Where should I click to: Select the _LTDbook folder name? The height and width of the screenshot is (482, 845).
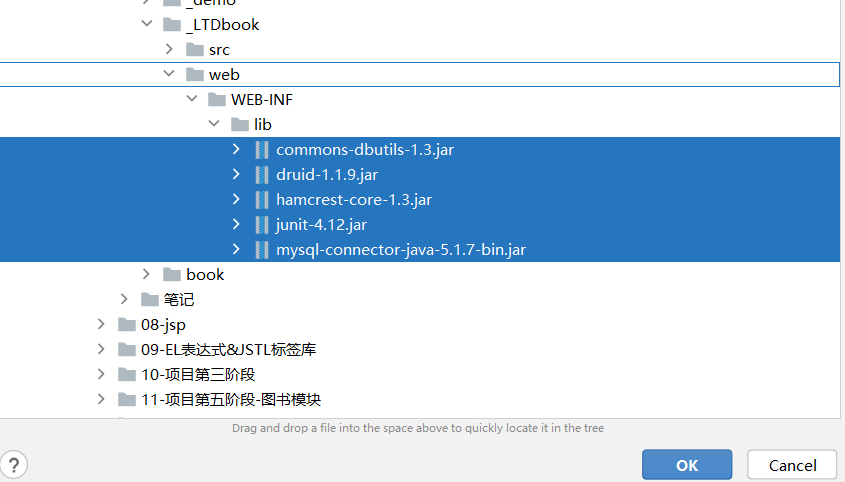223,25
